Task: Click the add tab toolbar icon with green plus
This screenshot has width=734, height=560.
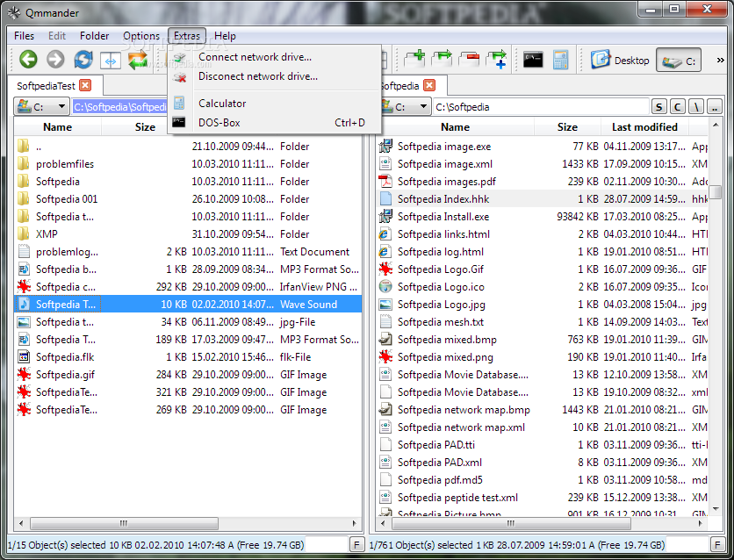Action: (414, 60)
